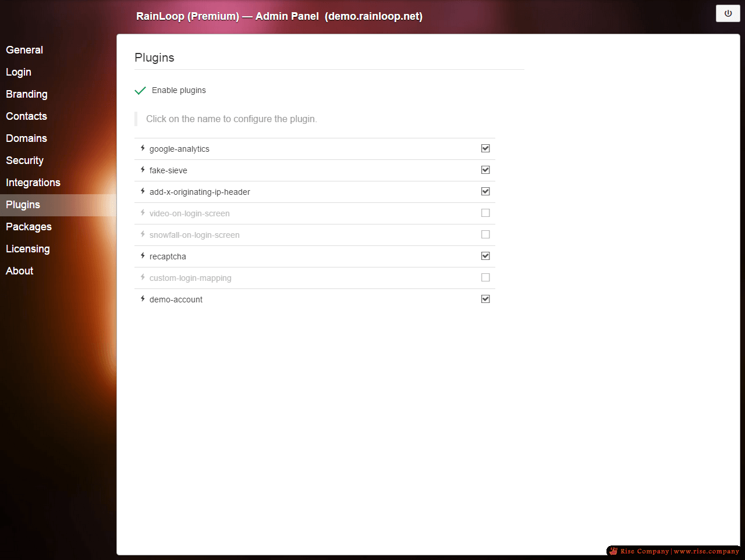Open the Branding section
Screen dimensions: 745x560
[58, 94]
